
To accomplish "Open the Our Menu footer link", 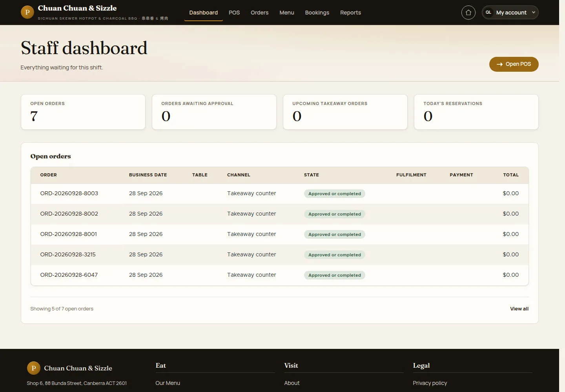I will tap(168, 383).
